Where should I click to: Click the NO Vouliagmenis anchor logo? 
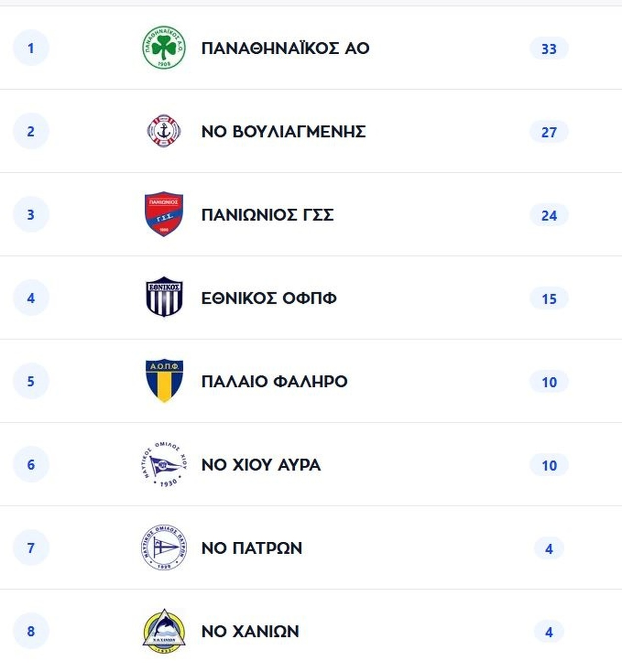(164, 131)
